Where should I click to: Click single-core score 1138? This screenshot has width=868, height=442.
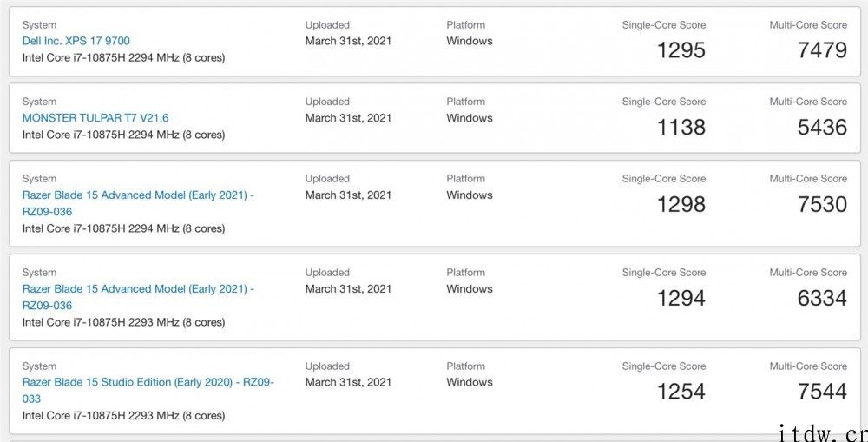[x=681, y=128]
